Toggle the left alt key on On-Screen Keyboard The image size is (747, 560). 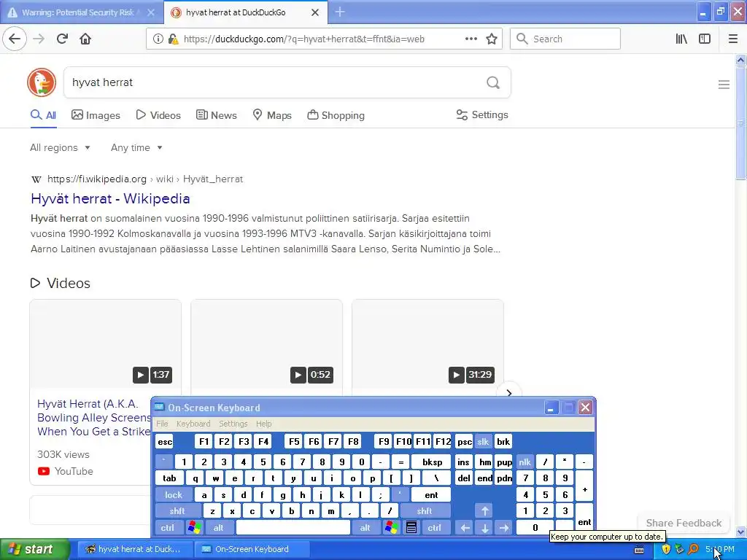(219, 527)
